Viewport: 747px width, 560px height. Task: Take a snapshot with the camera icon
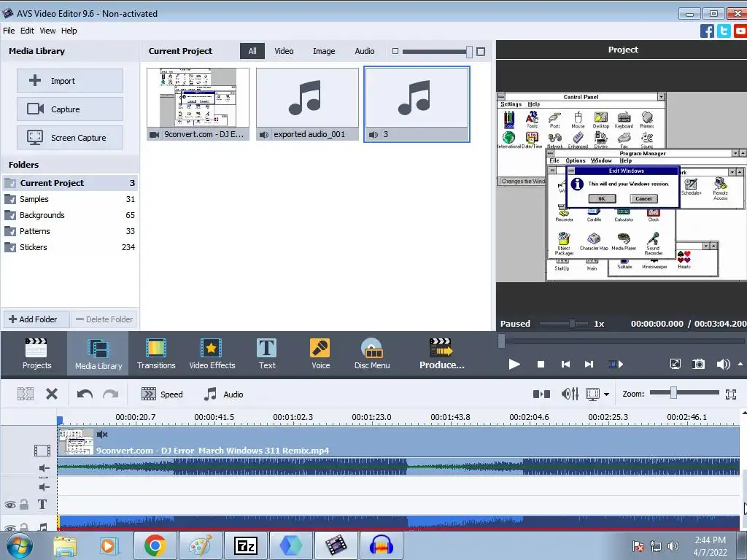tap(698, 365)
